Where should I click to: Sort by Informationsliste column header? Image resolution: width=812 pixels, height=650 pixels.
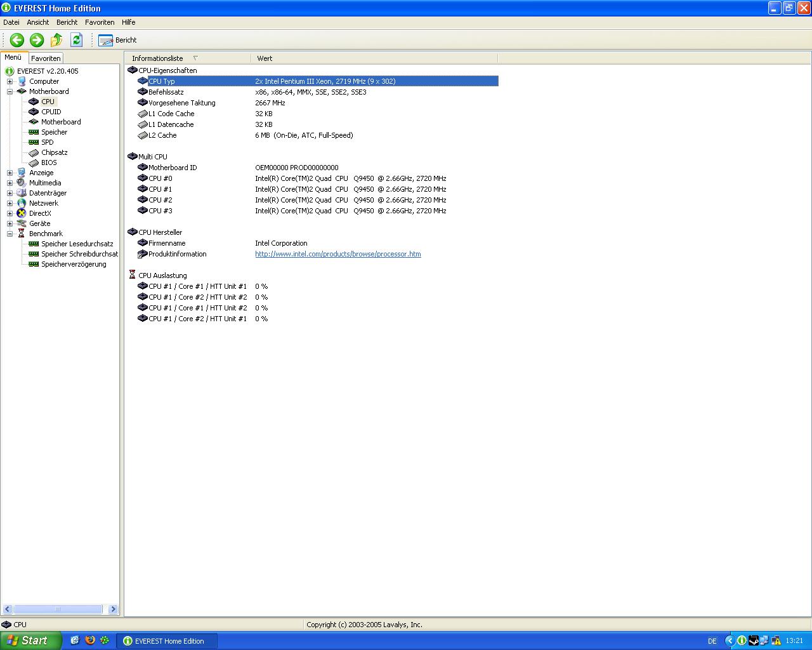point(188,58)
